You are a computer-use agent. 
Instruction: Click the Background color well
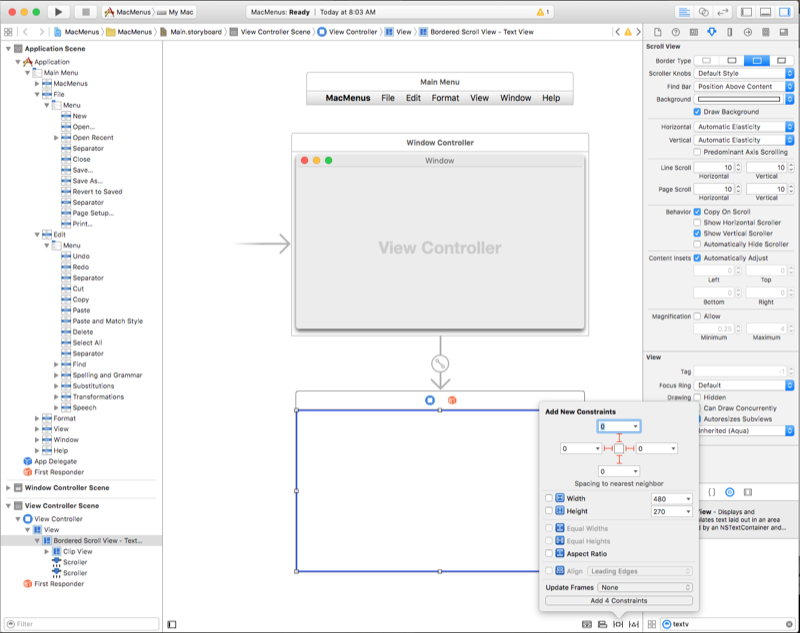740,98
